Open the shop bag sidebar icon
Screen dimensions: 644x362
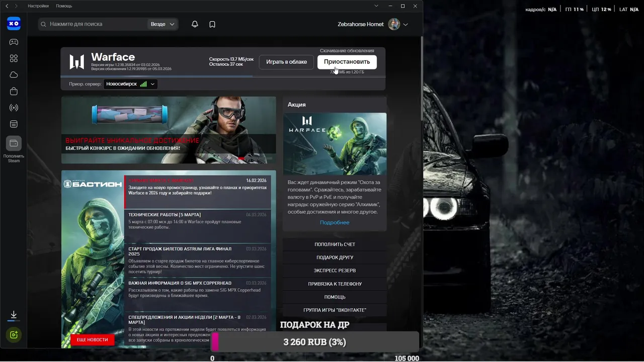14,92
